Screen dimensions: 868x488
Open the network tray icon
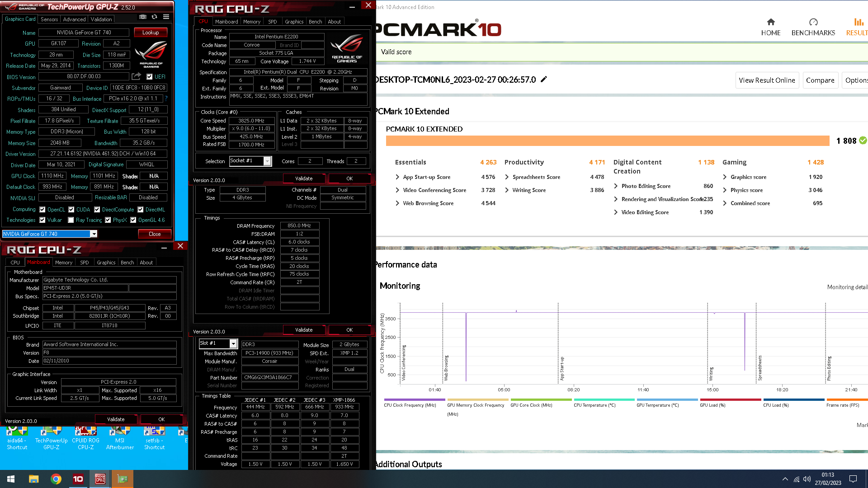tap(797, 479)
